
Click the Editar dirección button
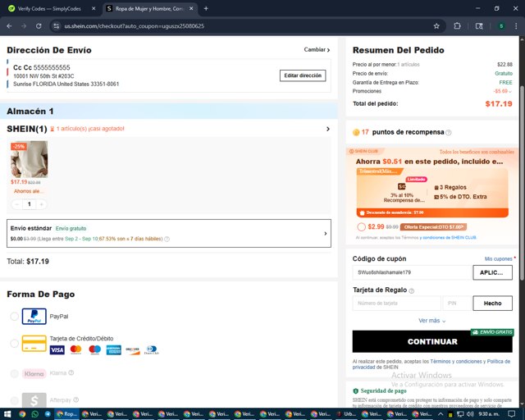303,75
